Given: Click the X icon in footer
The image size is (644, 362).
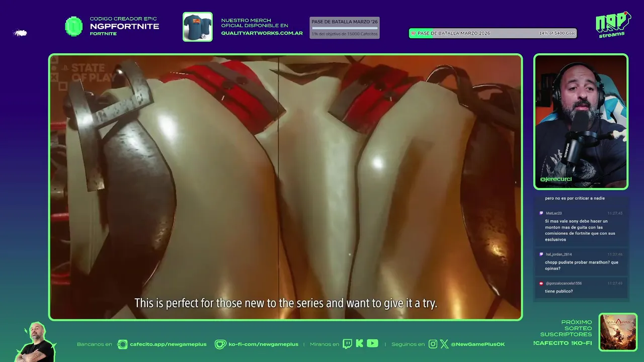Looking at the screenshot, I should (x=444, y=344).
